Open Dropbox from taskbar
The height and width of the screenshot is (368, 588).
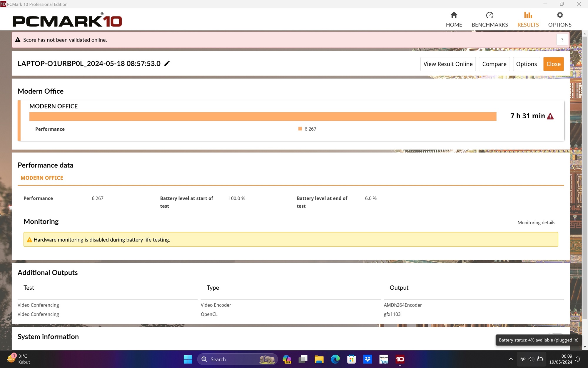[367, 359]
